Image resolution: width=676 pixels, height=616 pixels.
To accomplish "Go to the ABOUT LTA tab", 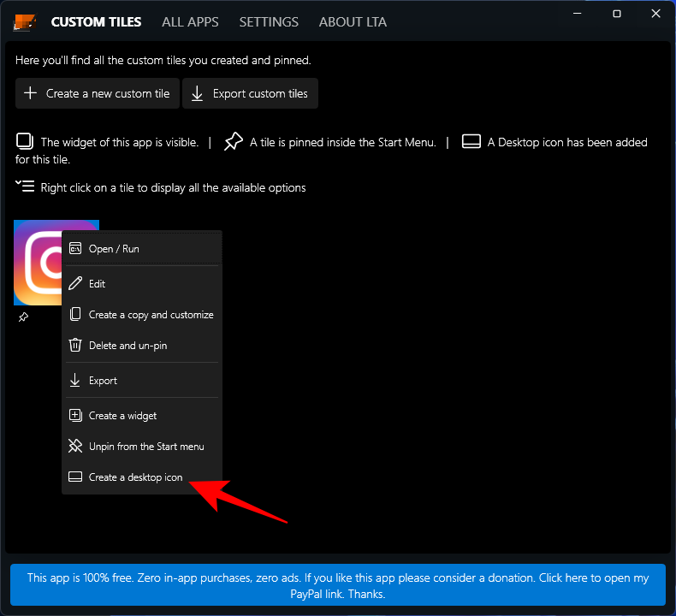I will tap(353, 22).
